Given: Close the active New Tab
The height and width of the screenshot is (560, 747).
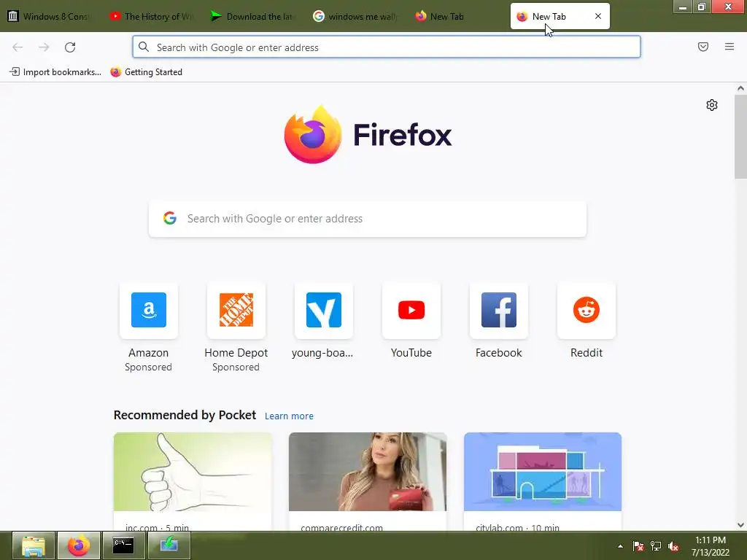Looking at the screenshot, I should pos(598,16).
